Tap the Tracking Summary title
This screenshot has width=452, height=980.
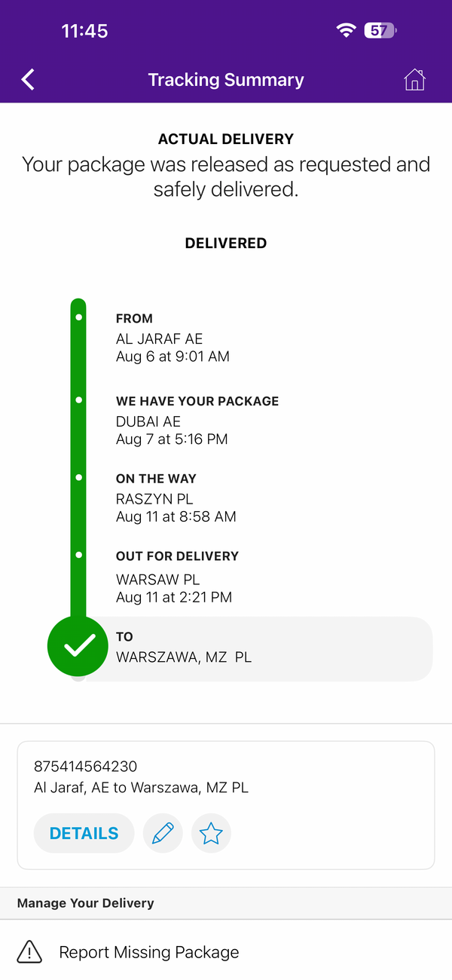226,80
